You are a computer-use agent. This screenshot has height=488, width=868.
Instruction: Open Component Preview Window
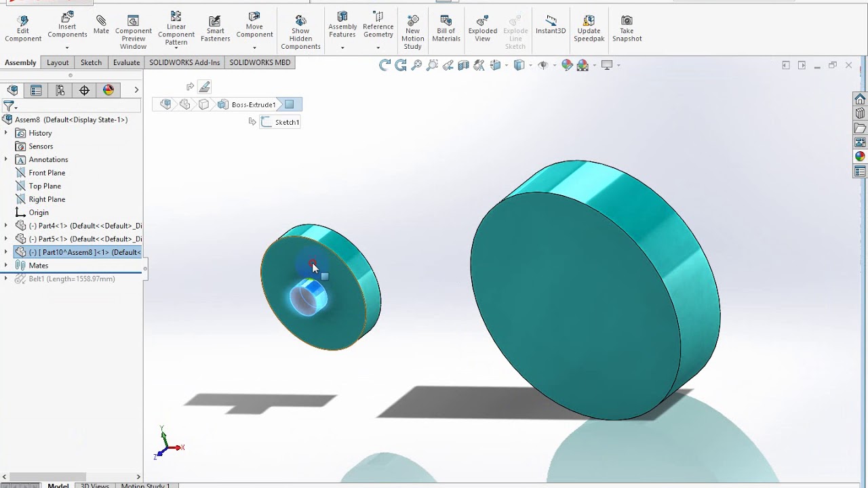click(133, 33)
